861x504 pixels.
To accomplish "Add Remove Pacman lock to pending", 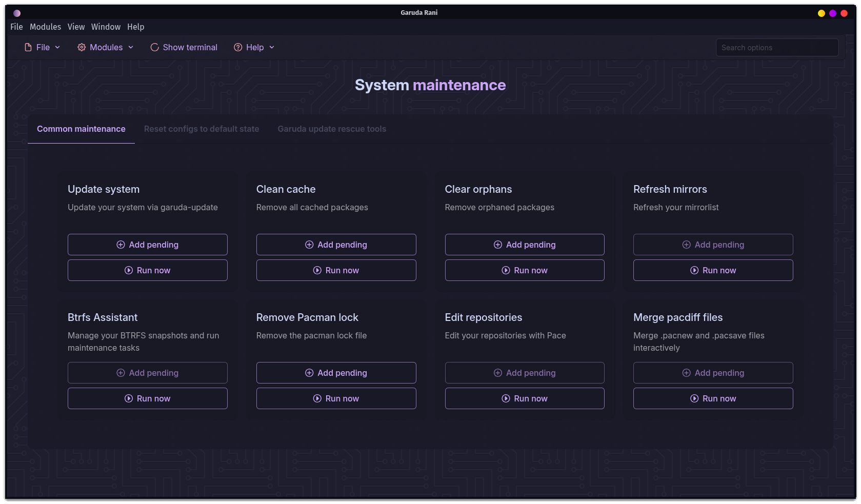I will (336, 373).
